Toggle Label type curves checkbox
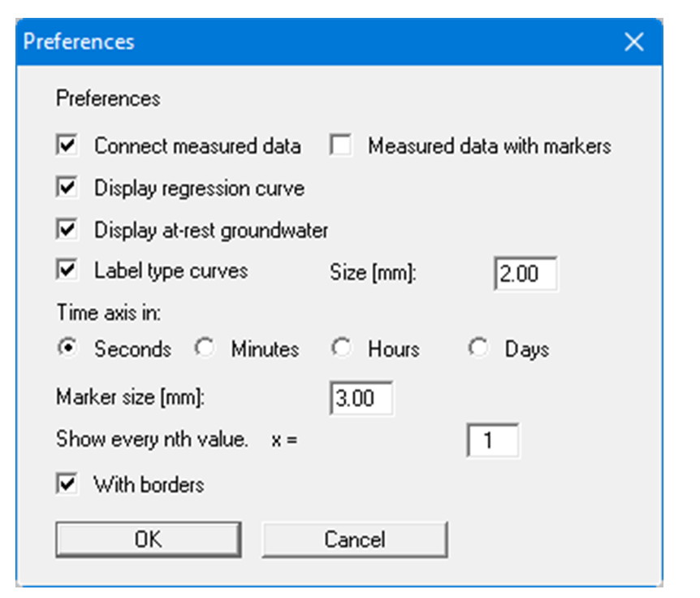Viewport: 700px width, 598px height. tap(67, 271)
